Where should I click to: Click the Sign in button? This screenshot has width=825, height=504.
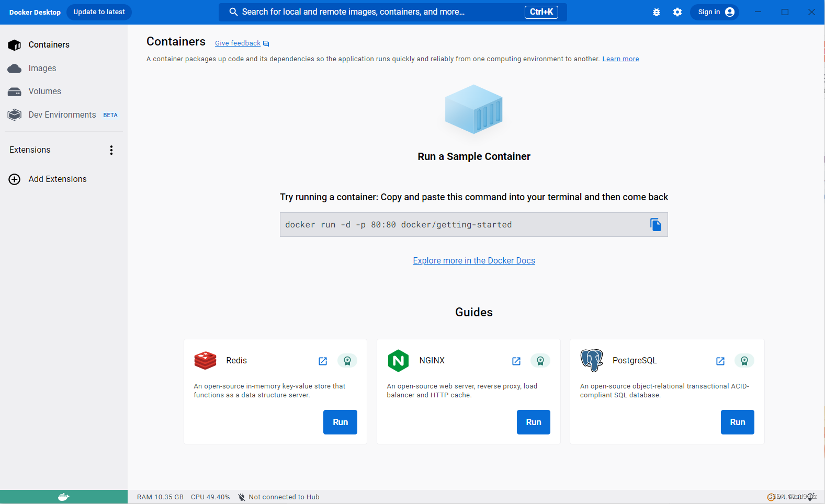[715, 12]
